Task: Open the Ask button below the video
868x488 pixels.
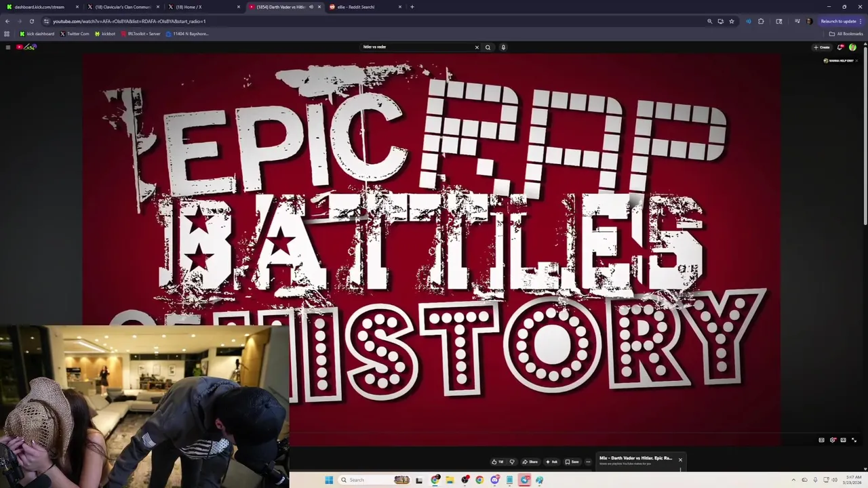Action: point(551,462)
